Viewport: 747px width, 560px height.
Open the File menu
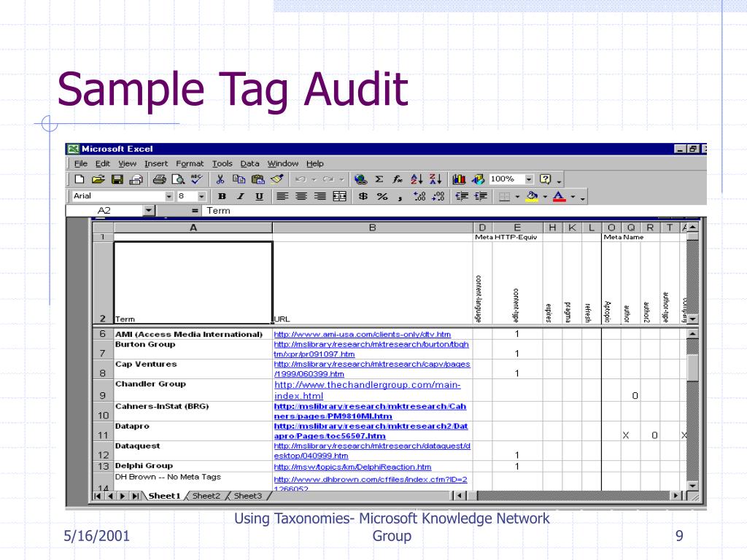80,163
